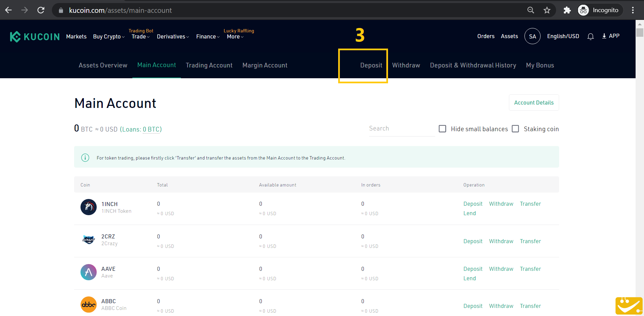Click the Lucky Raffling label above More

click(x=239, y=31)
